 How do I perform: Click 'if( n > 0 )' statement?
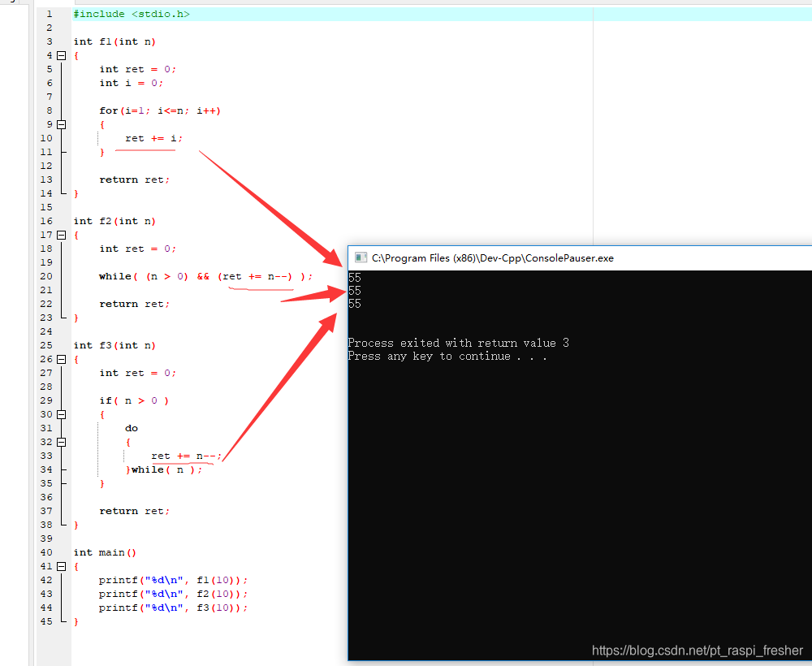134,401
